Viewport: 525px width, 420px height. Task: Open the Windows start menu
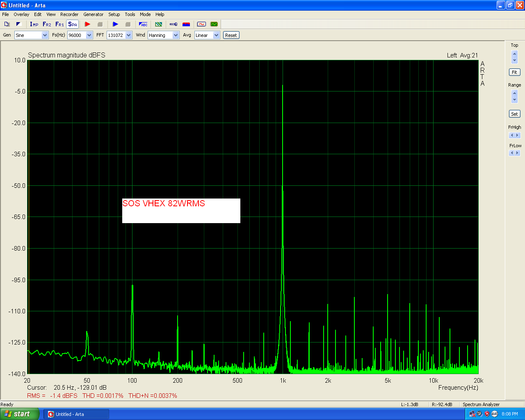(x=20, y=414)
